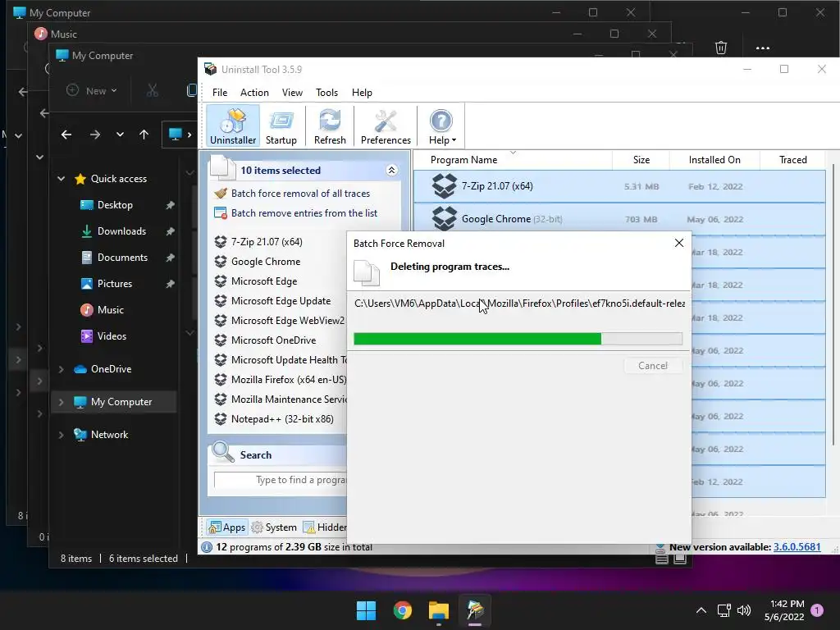
Task: Open Desktop in Explorer Quick access
Action: tap(115, 204)
